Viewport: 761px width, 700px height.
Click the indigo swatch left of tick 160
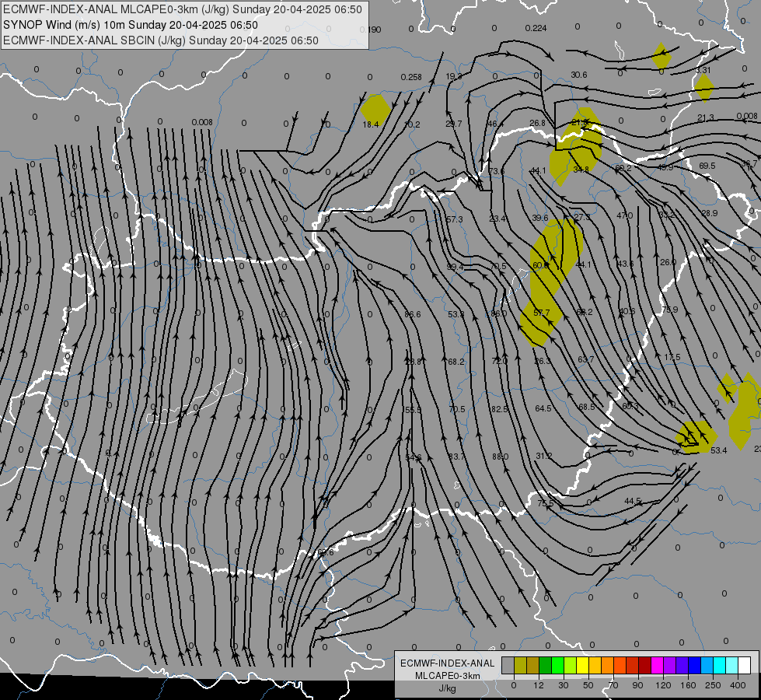click(682, 665)
